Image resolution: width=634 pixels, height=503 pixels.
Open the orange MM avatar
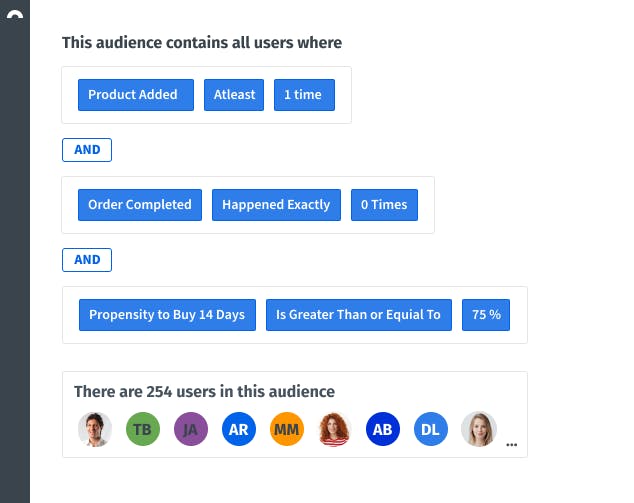point(287,430)
